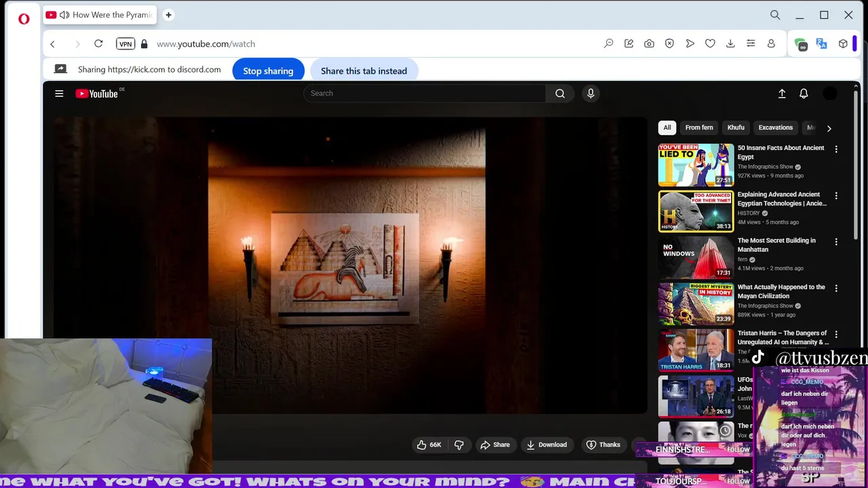The height and width of the screenshot is (488, 868).
Task: Go to YouTube home via logo
Action: [97, 94]
